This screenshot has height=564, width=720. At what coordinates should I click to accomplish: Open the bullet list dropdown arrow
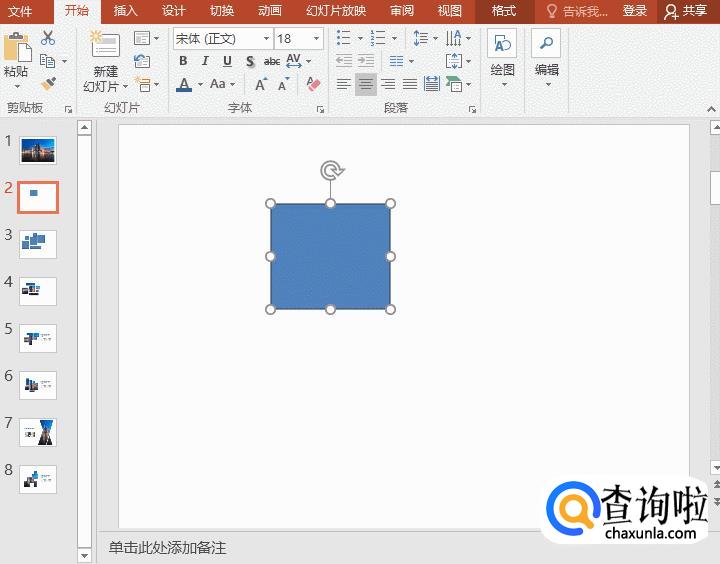[x=360, y=38]
